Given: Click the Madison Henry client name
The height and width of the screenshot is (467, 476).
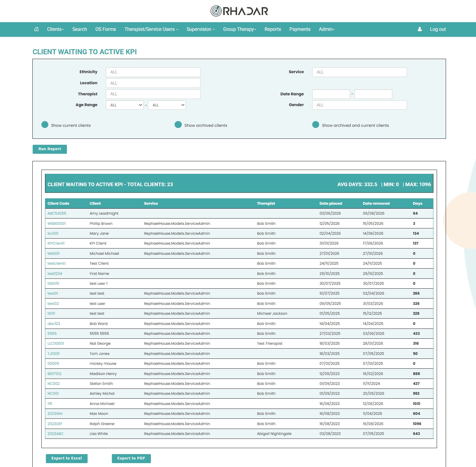Looking at the screenshot, I should [x=103, y=373].
